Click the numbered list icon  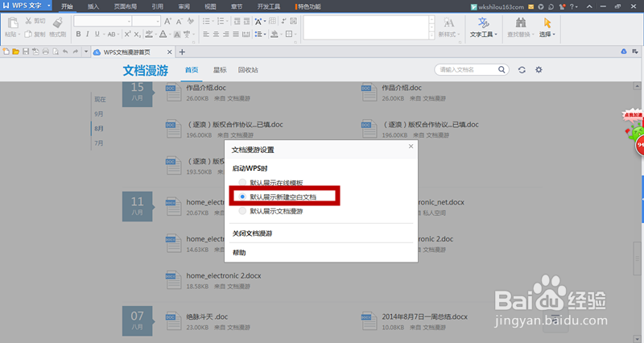pos(221,21)
